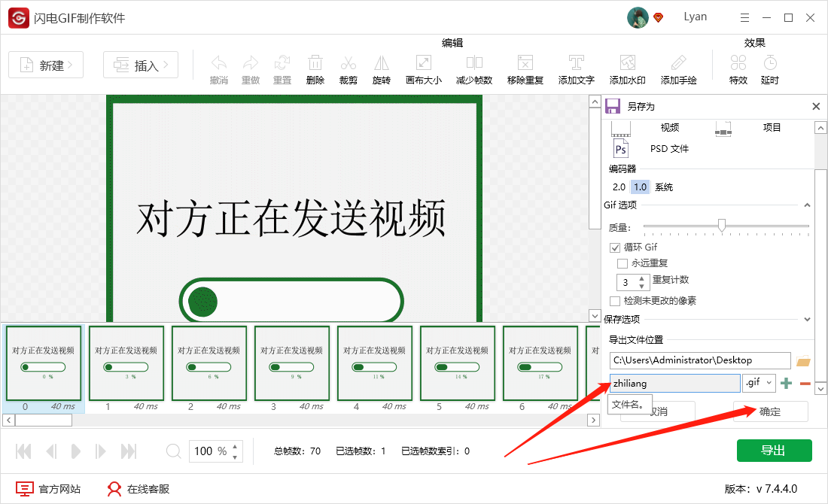Collapse the Gif 选项 section
The image size is (828, 504).
coord(808,204)
